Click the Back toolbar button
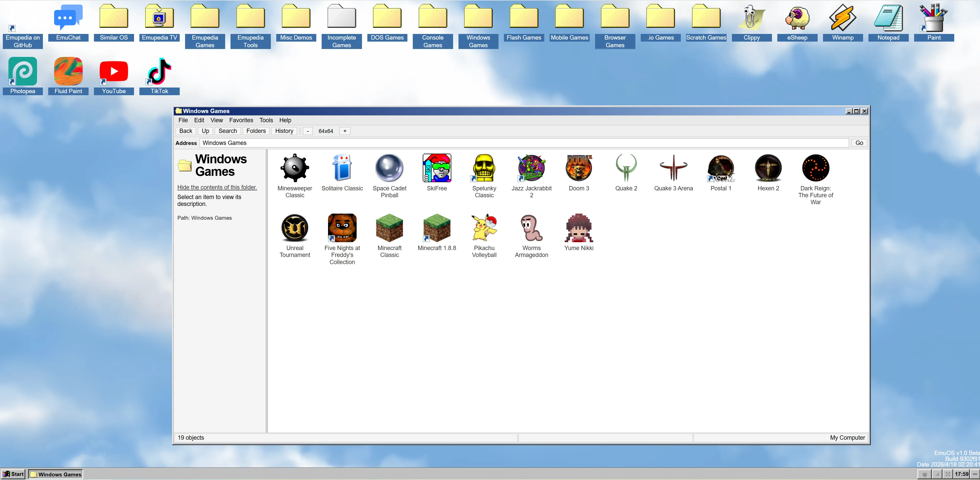Image resolution: width=980 pixels, height=480 pixels. tap(186, 131)
